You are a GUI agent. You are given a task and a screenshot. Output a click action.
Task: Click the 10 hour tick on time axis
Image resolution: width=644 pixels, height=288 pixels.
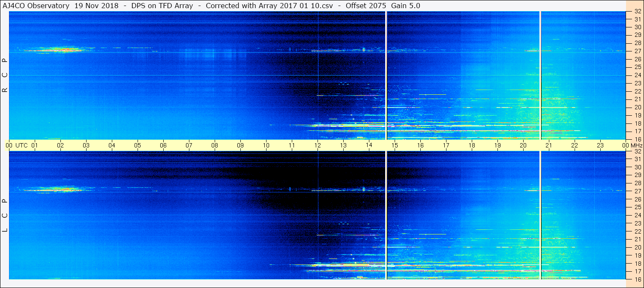(266, 145)
